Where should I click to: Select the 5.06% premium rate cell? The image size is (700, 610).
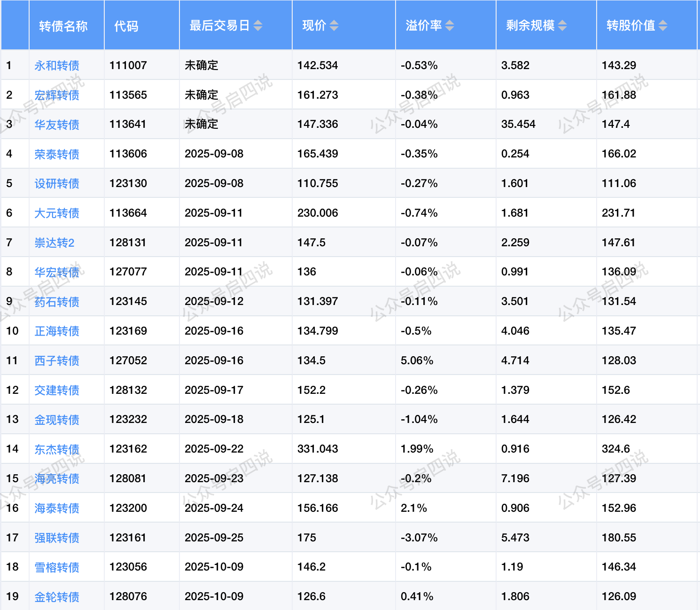click(417, 360)
